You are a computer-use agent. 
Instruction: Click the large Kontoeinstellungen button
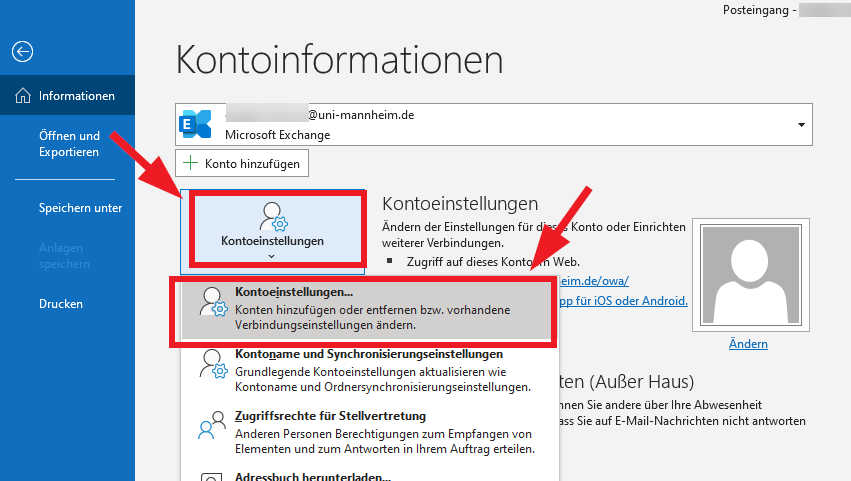tap(272, 230)
